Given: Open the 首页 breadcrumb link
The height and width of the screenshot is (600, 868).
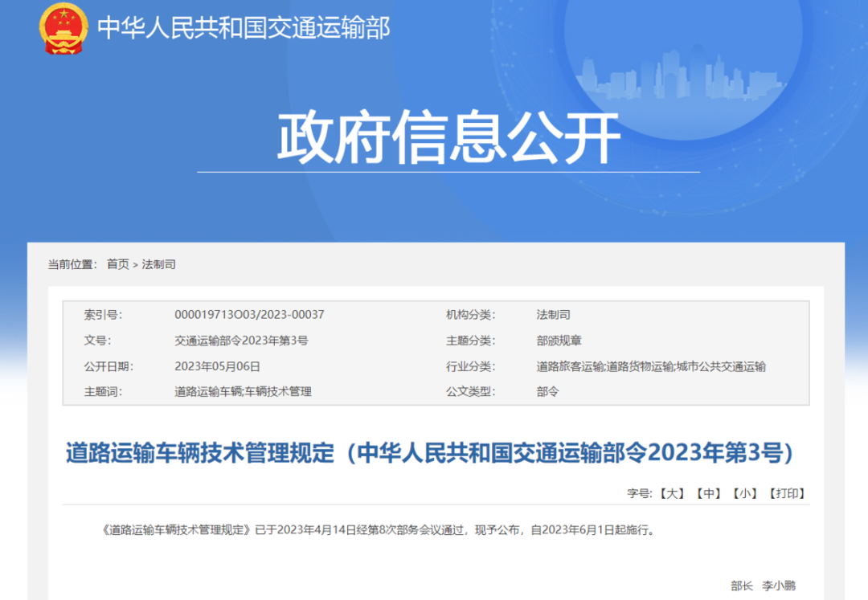Looking at the screenshot, I should click(x=117, y=264).
